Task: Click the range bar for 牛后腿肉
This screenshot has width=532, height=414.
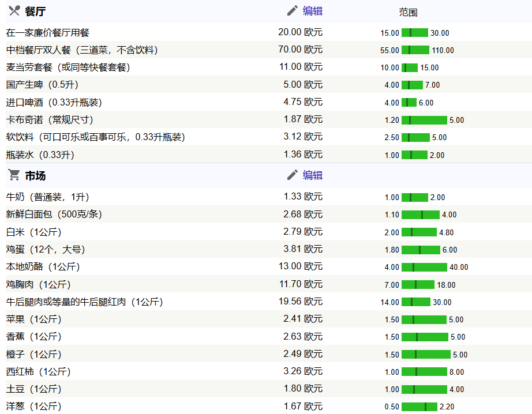Action: click(415, 302)
